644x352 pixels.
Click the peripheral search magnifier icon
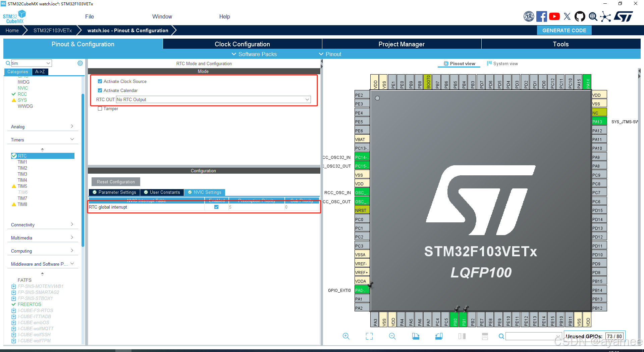[x=8, y=63]
